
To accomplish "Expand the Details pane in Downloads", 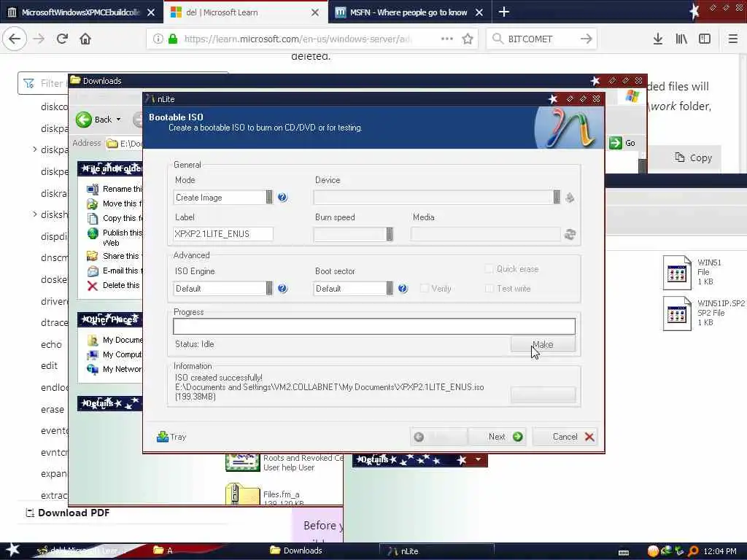I will [x=109, y=403].
